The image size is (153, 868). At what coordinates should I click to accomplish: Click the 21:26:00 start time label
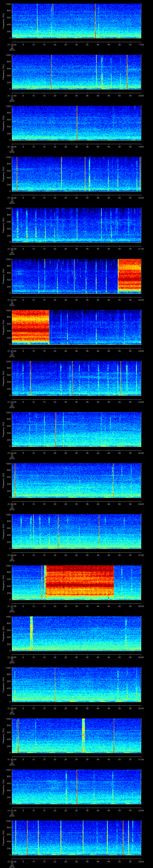pyautogui.click(x=12, y=555)
